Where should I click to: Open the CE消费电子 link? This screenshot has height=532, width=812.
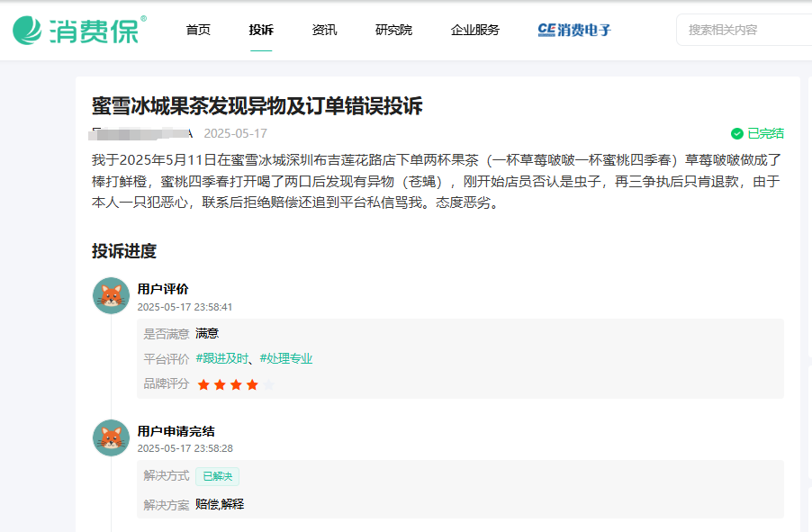coord(574,30)
